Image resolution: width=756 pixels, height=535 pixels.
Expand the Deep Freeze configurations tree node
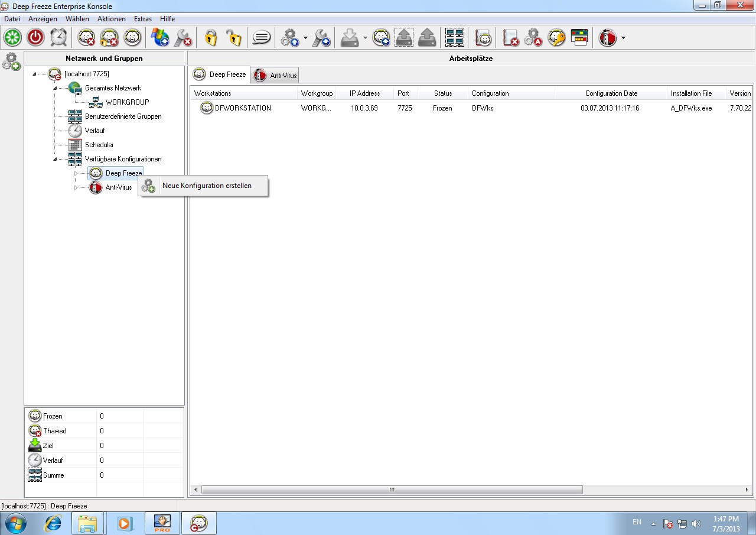(76, 173)
